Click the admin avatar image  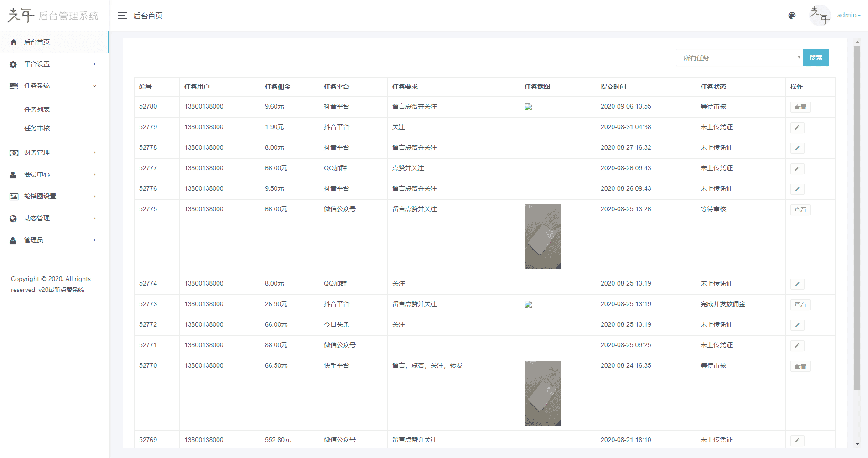tap(820, 16)
